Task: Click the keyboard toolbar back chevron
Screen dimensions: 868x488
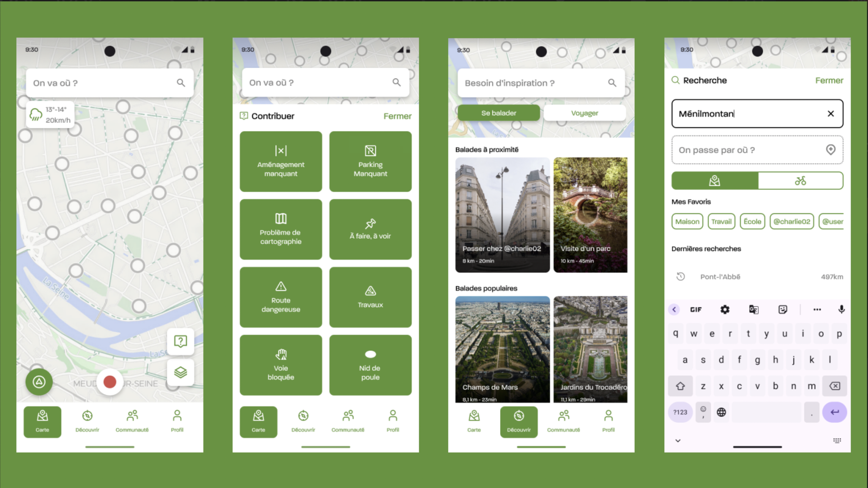Action: coord(674,309)
